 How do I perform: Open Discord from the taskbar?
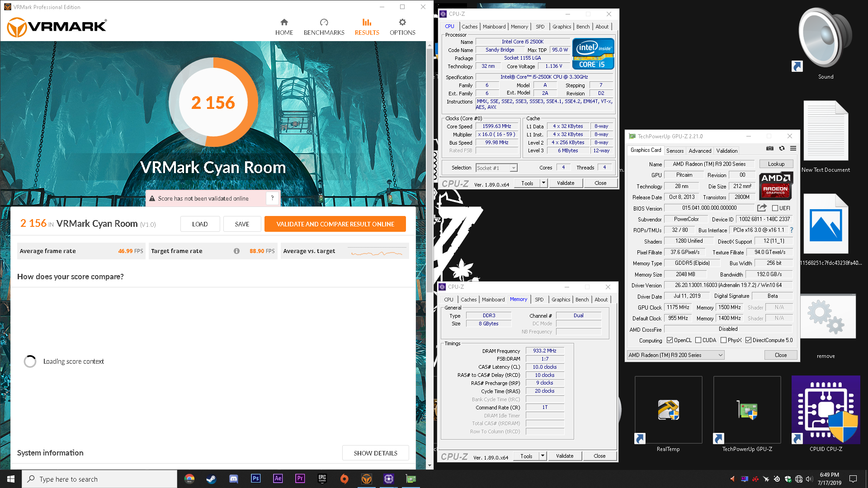click(233, 479)
